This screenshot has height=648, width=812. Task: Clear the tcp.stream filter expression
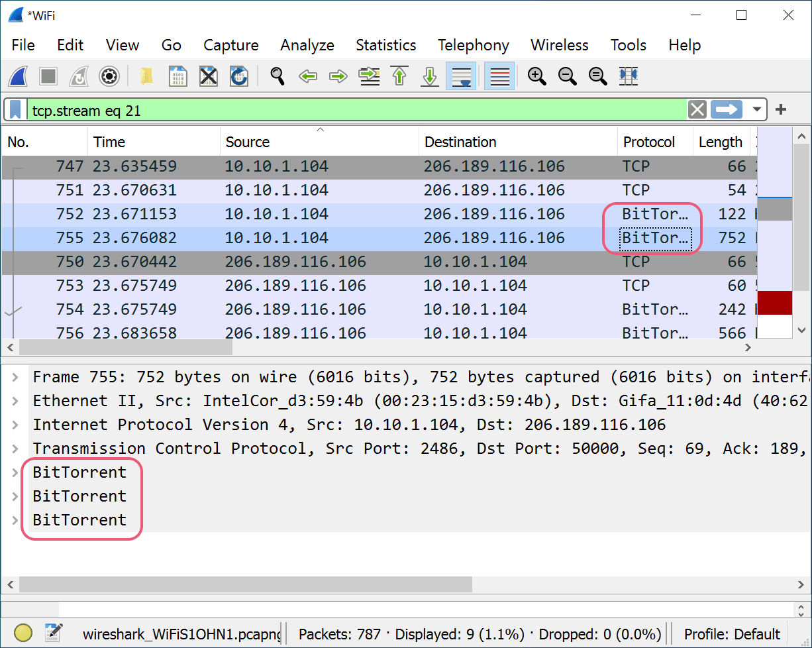697,109
